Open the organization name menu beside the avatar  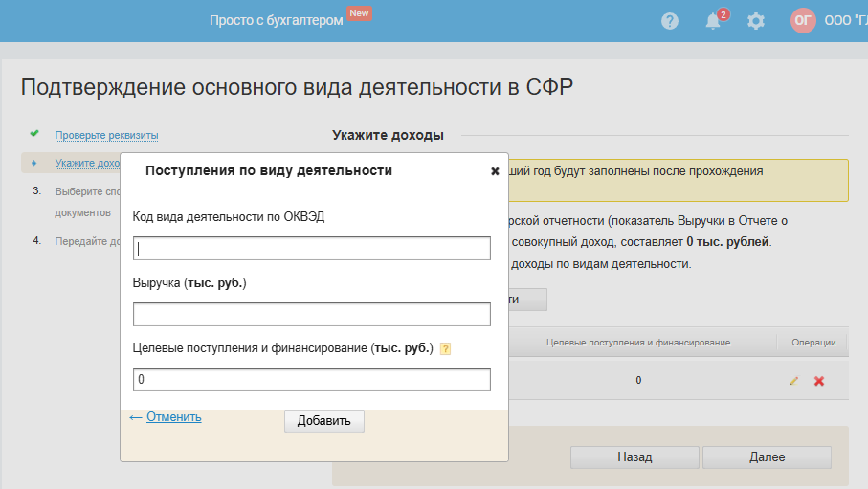click(x=845, y=21)
